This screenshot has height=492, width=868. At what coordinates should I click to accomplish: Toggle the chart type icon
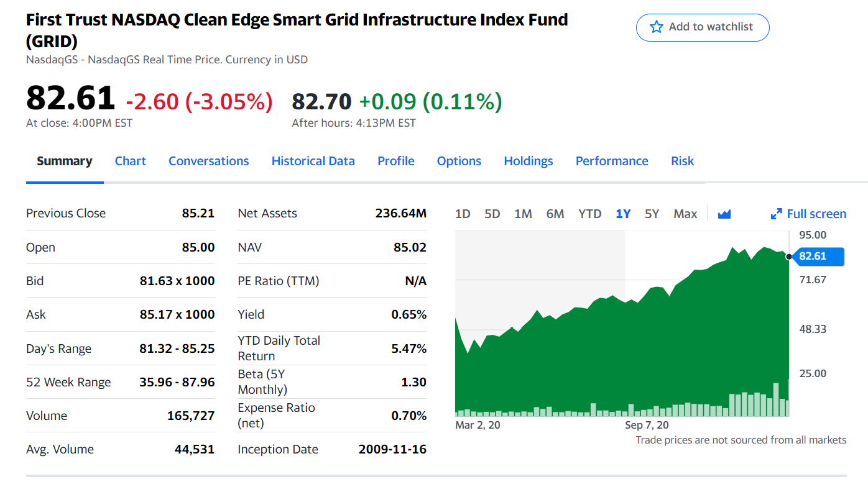724,214
